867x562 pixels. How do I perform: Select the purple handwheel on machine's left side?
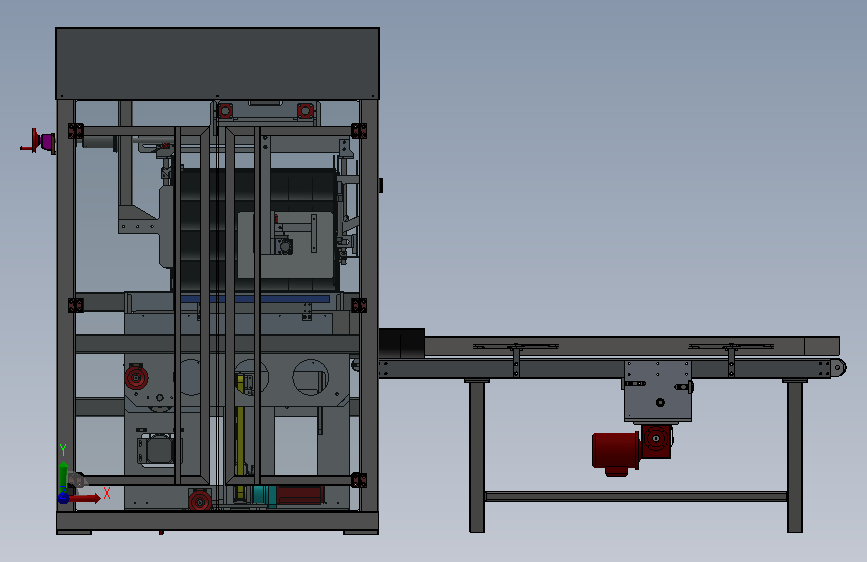[x=48, y=142]
